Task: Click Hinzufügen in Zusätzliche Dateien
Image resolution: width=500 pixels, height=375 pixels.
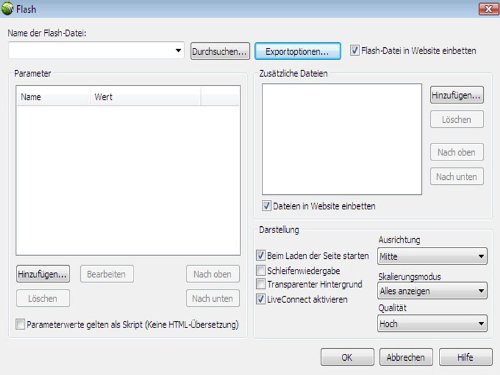Action: pos(457,95)
